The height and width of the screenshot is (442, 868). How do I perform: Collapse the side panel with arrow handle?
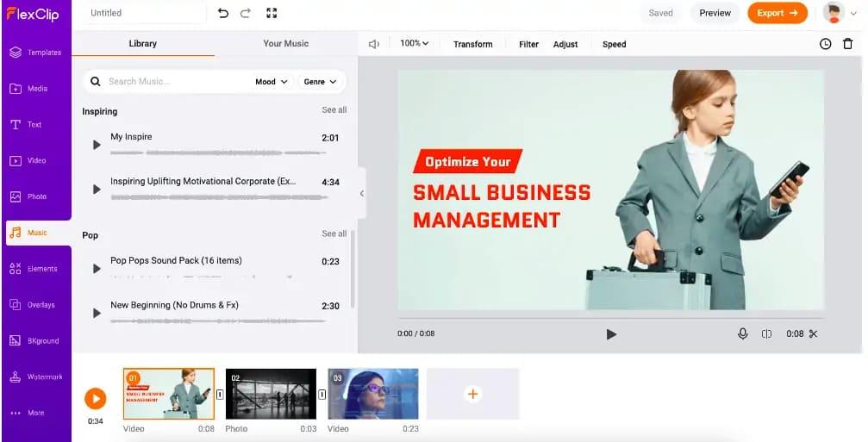click(x=361, y=194)
